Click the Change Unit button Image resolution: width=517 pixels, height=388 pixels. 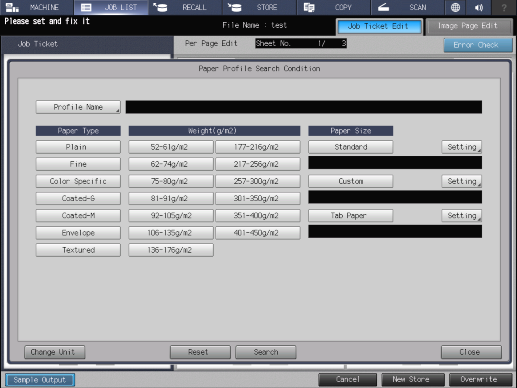coord(54,352)
